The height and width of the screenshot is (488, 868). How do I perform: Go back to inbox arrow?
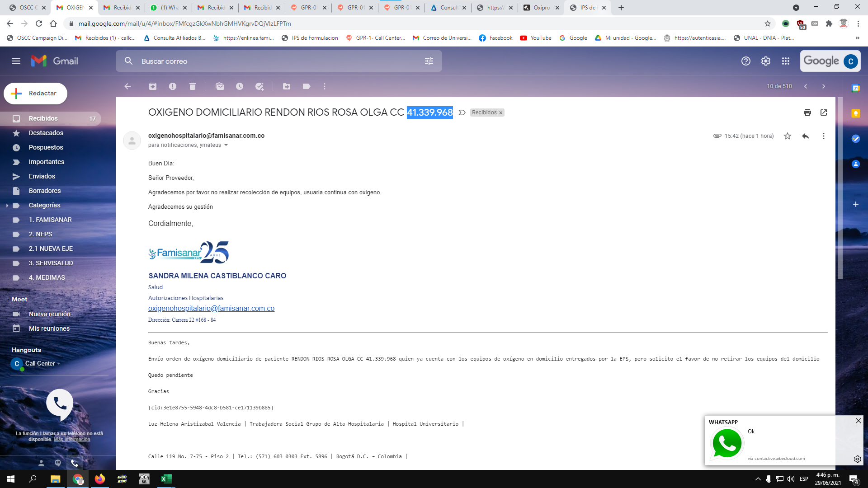(127, 86)
